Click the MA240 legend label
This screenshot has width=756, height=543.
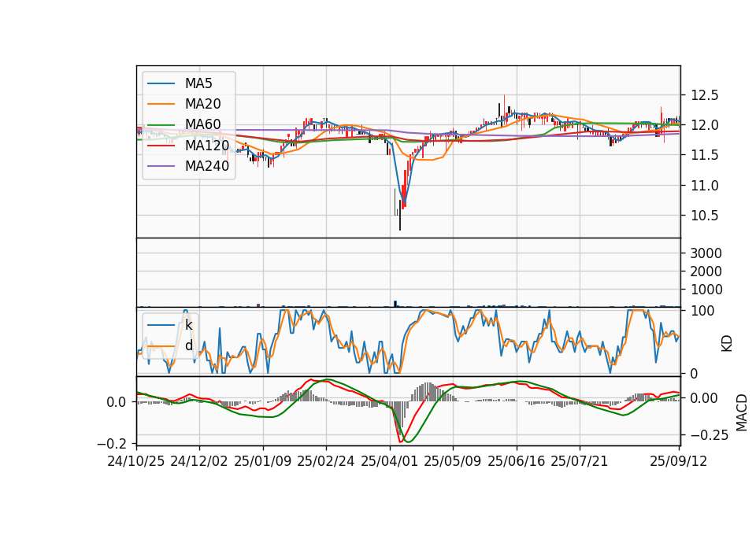coord(207,166)
